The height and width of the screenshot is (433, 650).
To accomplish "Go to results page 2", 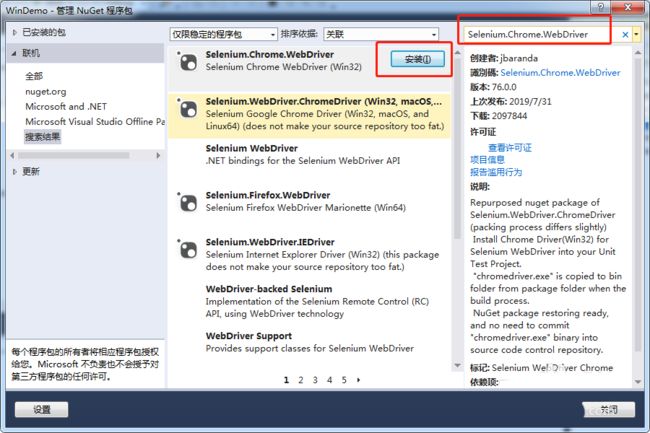I will coord(301,380).
